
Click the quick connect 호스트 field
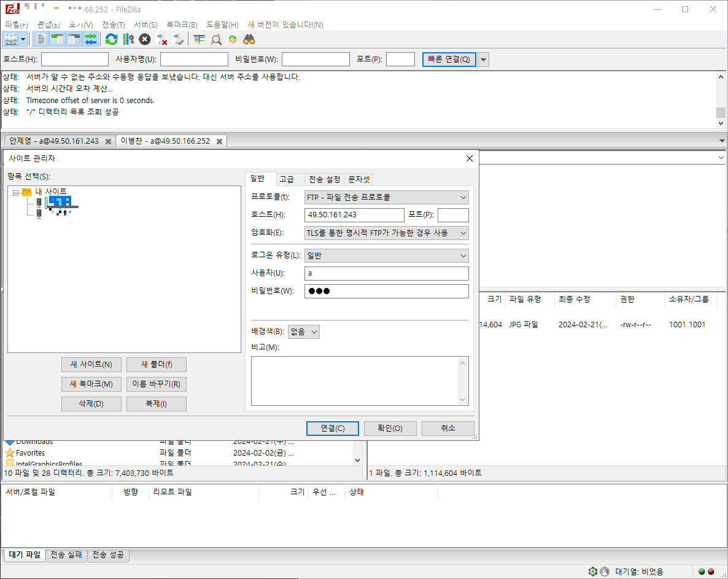point(75,60)
